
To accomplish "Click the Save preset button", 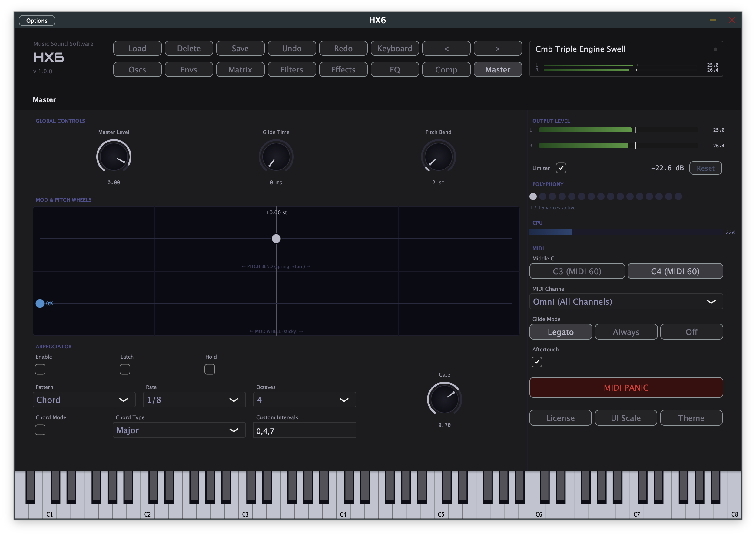I will coord(240,49).
